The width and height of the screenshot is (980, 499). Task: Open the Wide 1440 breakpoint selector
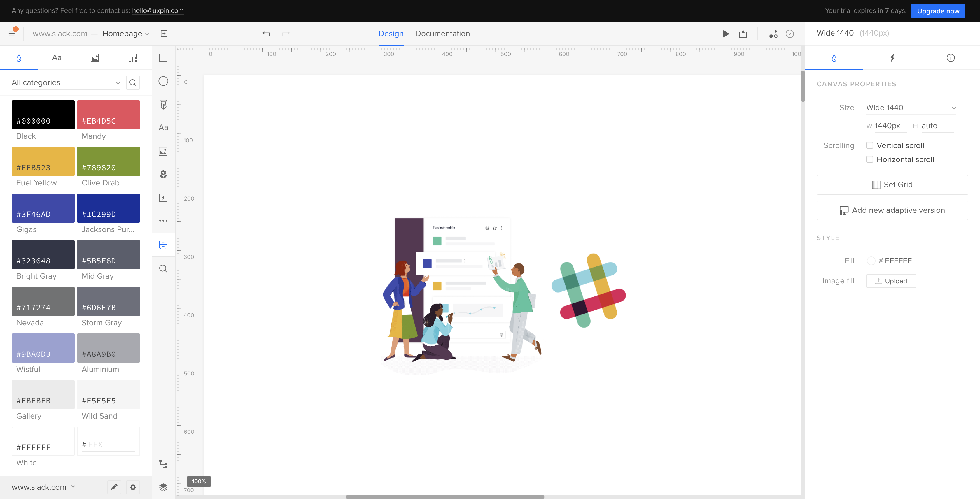click(835, 33)
